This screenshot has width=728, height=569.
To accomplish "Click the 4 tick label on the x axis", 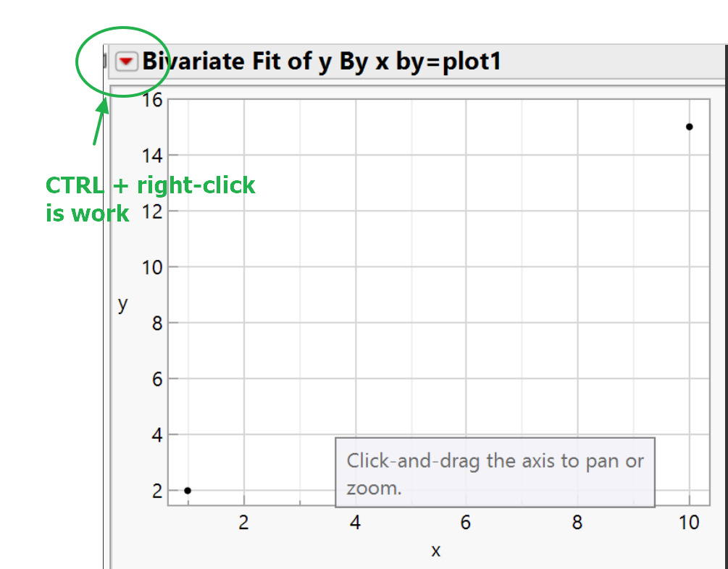I will 356,523.
